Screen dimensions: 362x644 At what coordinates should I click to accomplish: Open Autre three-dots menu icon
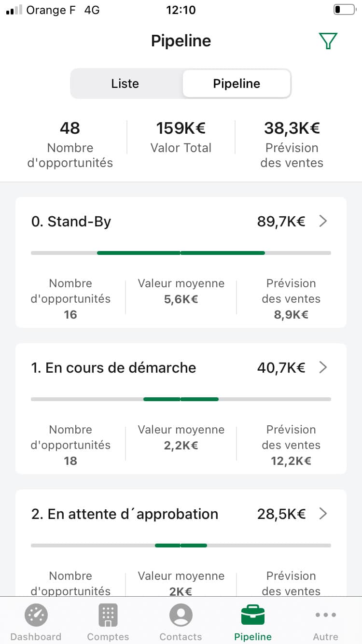coord(325,615)
